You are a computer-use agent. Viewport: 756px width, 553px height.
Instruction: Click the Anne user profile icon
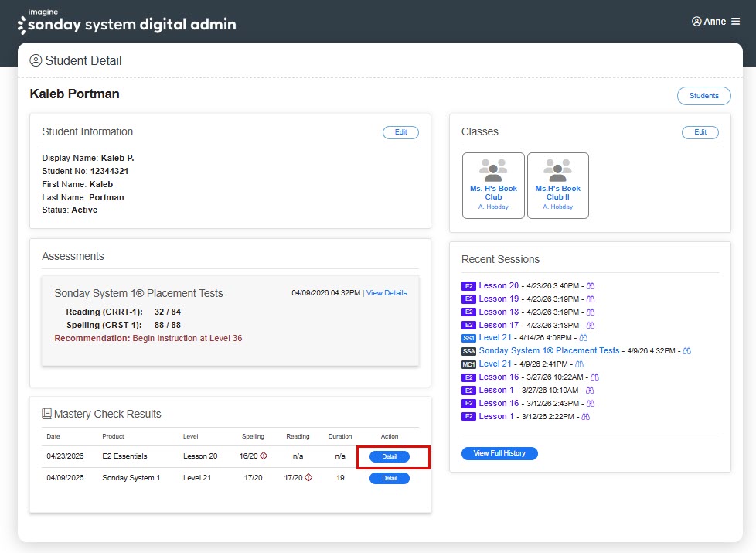pos(696,21)
